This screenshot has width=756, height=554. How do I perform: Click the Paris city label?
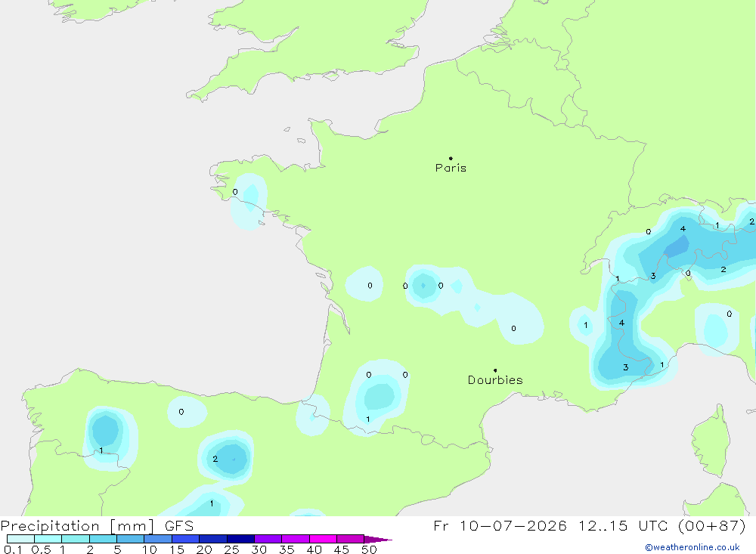(x=451, y=168)
